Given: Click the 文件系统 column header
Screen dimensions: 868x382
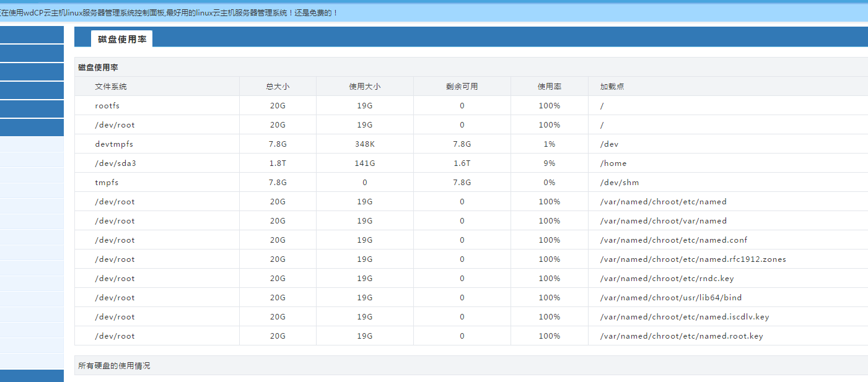Looking at the screenshot, I should point(111,87).
